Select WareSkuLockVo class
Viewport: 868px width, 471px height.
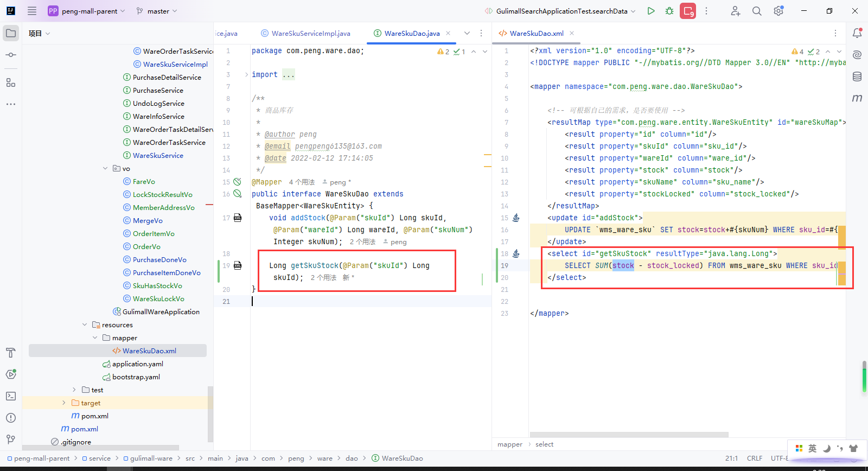[x=158, y=298]
